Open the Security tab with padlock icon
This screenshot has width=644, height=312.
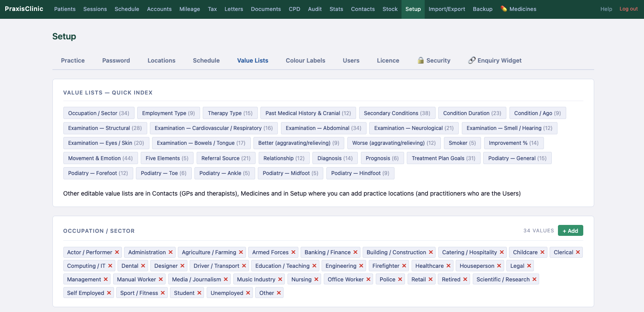coord(433,60)
